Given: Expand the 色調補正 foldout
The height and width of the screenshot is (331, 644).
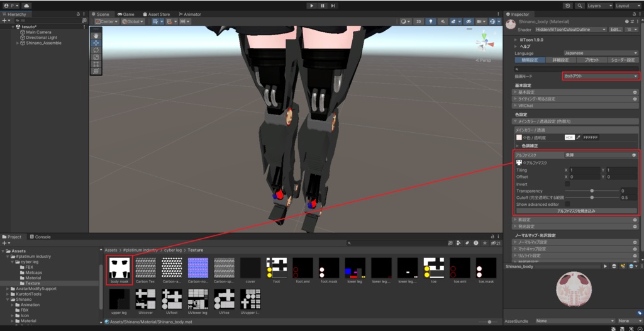Looking at the screenshot, I should pyautogui.click(x=518, y=145).
